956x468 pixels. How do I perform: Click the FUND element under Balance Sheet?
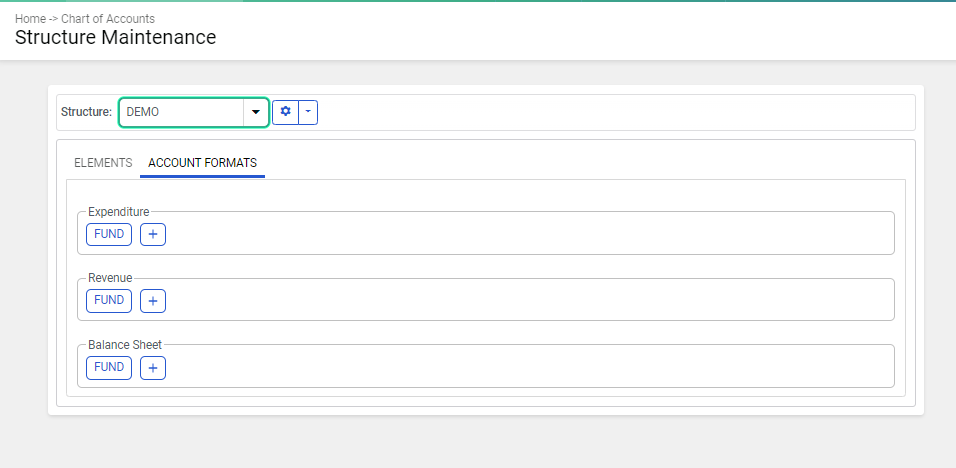pos(109,367)
